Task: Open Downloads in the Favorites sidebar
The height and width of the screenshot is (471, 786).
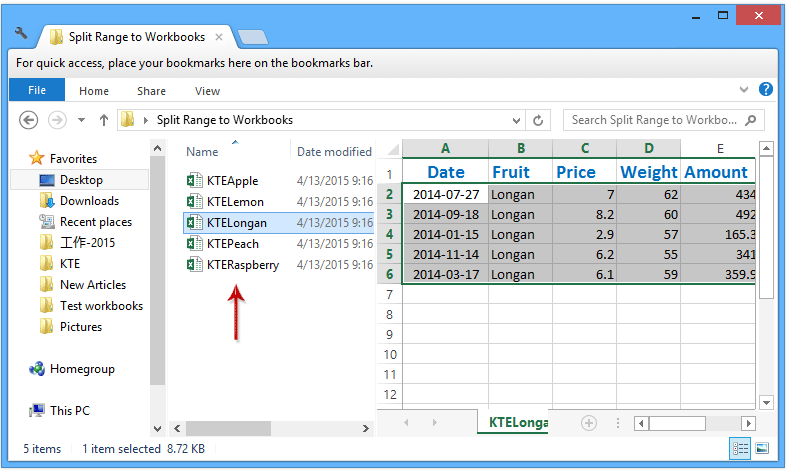Action: coord(89,201)
